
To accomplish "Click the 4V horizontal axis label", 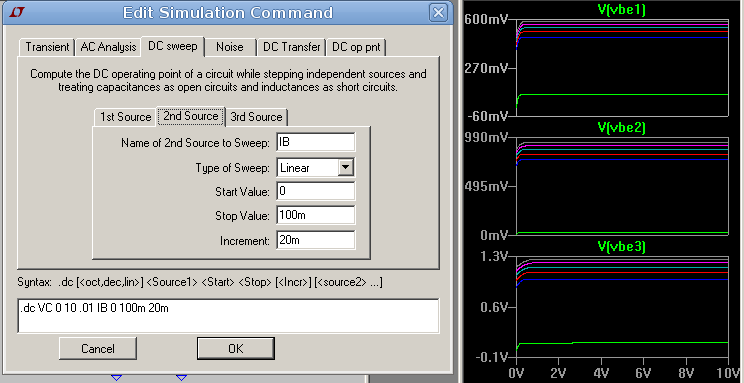I will click(x=601, y=372).
